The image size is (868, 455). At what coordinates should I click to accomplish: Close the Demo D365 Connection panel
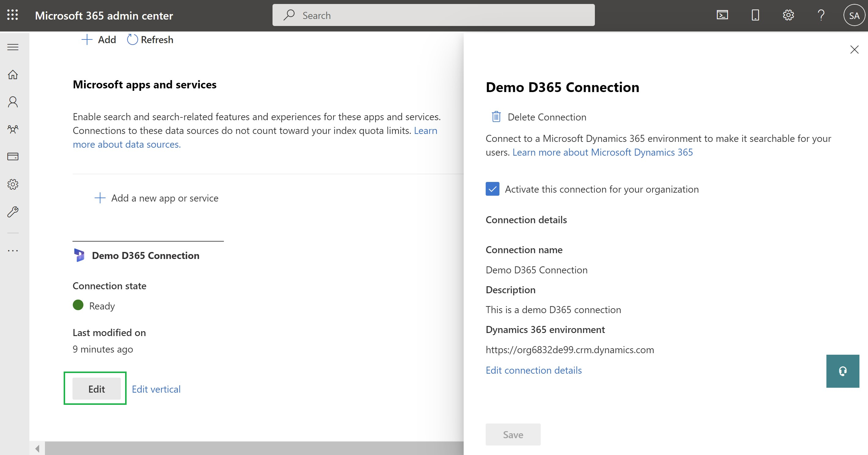[854, 50]
